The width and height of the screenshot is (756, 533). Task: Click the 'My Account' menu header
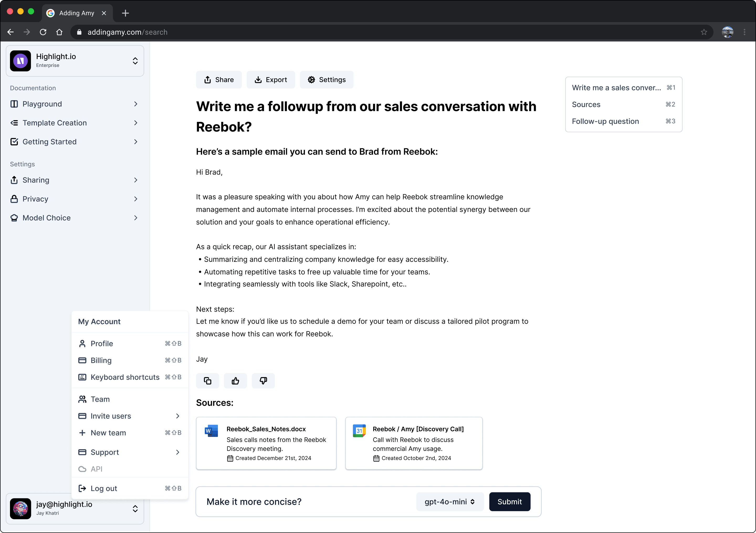99,322
